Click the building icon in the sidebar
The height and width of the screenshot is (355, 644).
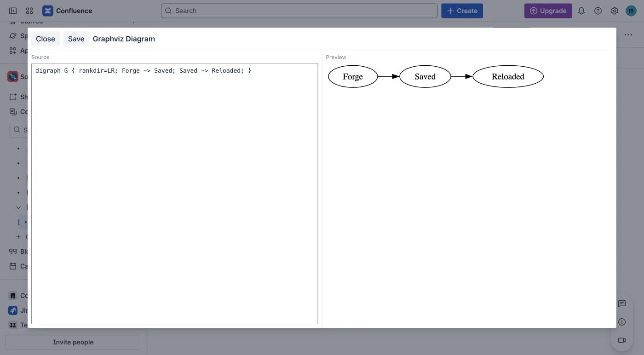[x=13, y=296]
